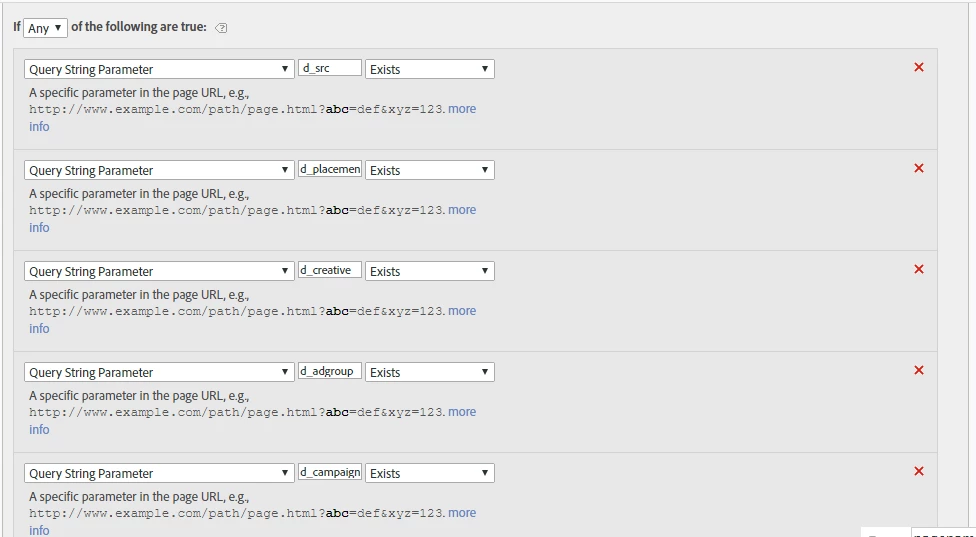
Task: Open 'more info' link under d_adgroup row
Action: click(x=462, y=412)
